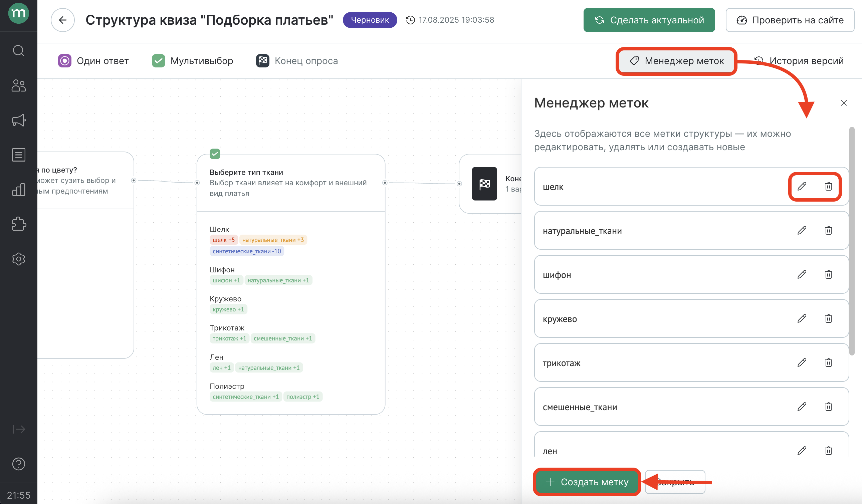Edit the трикотаж tag
Image resolution: width=862 pixels, height=504 pixels.
coord(802,362)
